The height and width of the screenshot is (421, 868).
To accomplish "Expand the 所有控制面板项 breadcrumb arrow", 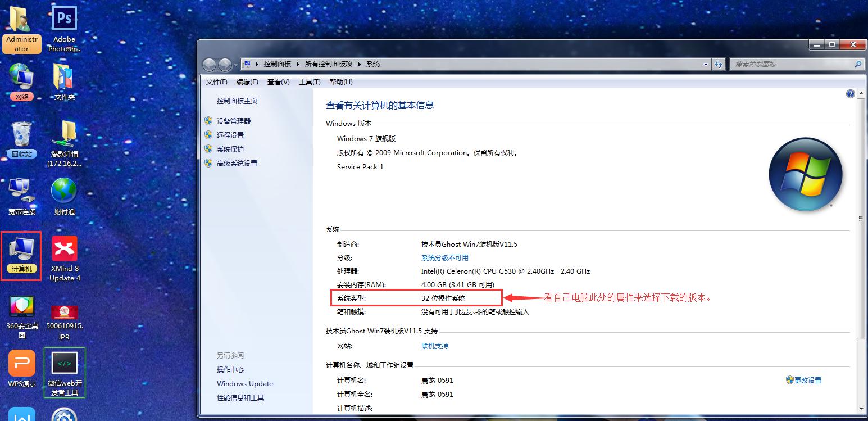I will (x=359, y=65).
